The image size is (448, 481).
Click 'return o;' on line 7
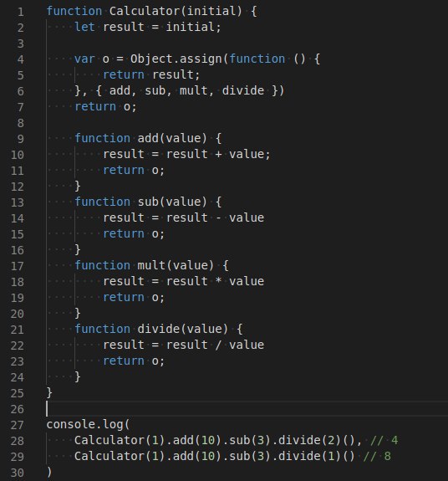tap(105, 107)
